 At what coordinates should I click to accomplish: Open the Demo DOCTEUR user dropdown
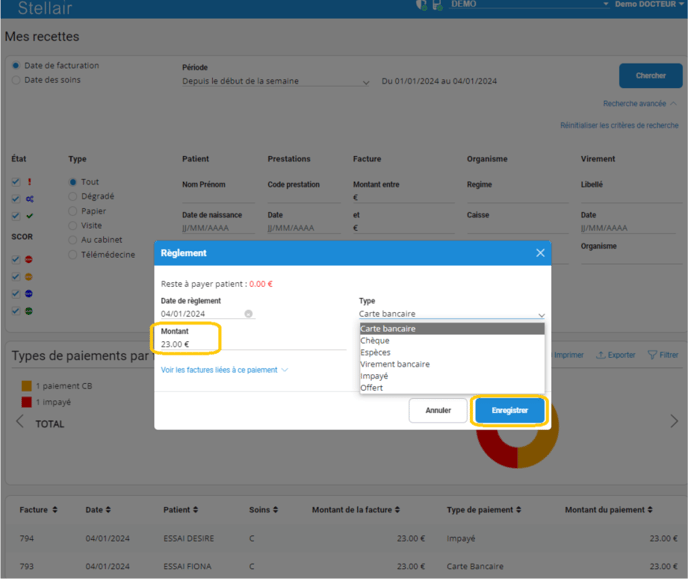[648, 5]
